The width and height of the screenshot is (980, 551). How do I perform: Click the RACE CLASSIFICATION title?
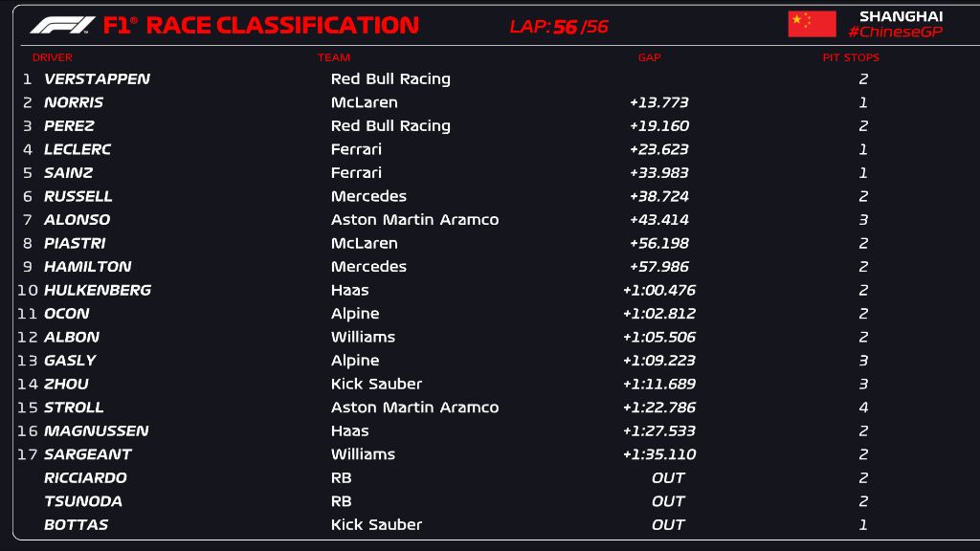[x=282, y=26]
